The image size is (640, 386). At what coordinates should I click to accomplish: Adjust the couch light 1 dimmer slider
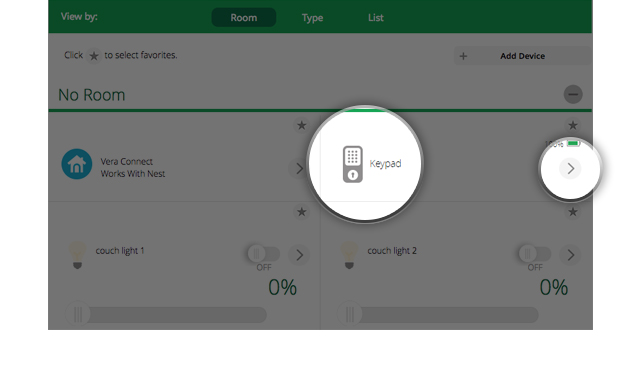[166, 315]
